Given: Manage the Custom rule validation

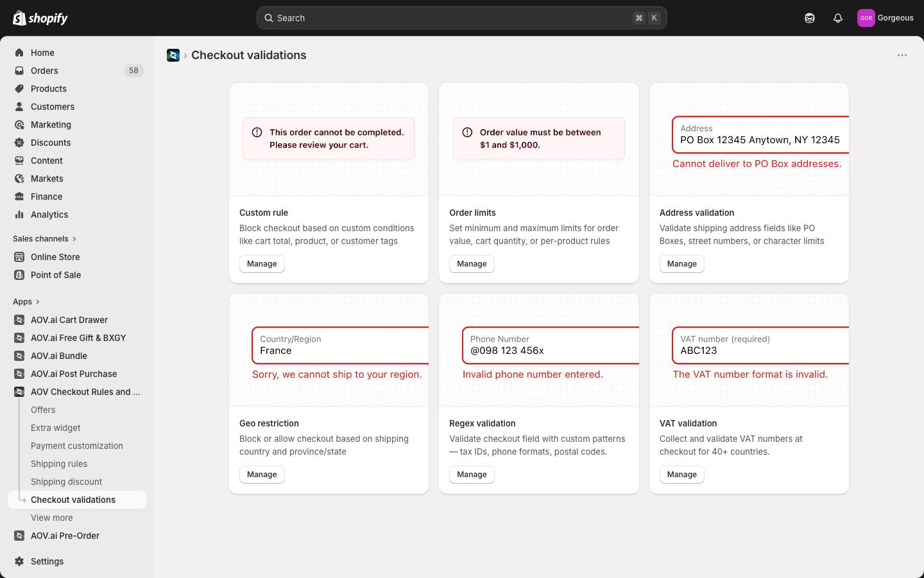Looking at the screenshot, I should click(x=262, y=264).
